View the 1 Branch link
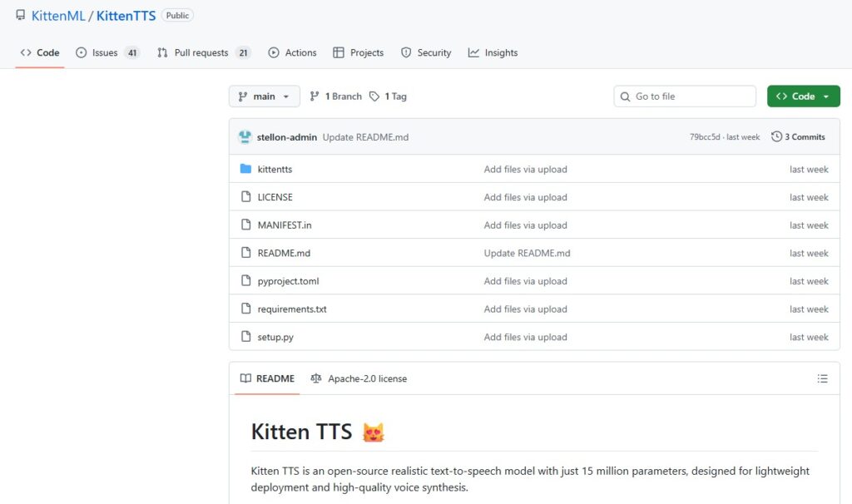 [336, 96]
